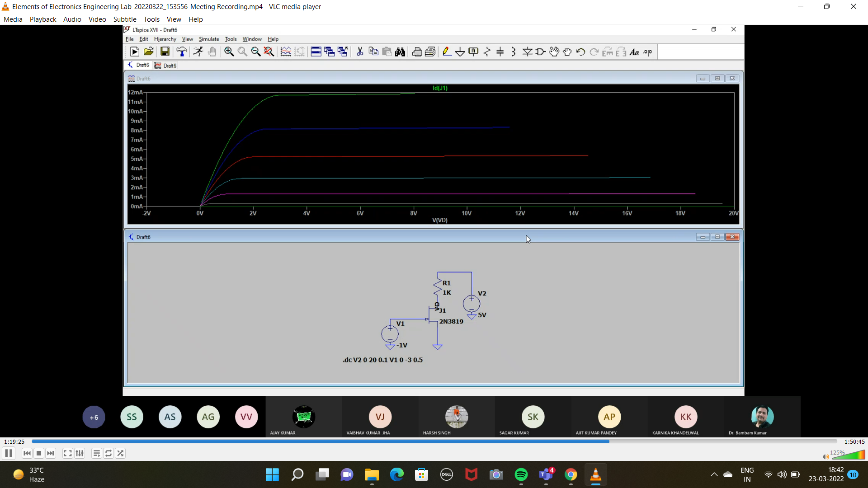
Task: Click the Draft6 schematic tab
Action: [139, 65]
